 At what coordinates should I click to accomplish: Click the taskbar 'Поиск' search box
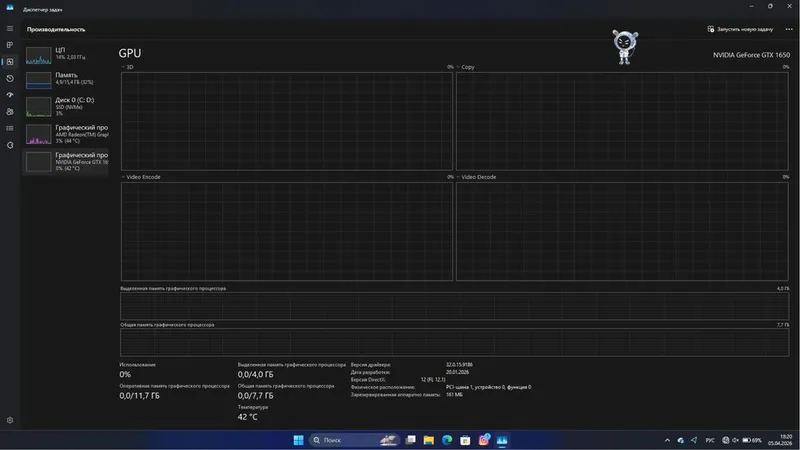point(353,440)
